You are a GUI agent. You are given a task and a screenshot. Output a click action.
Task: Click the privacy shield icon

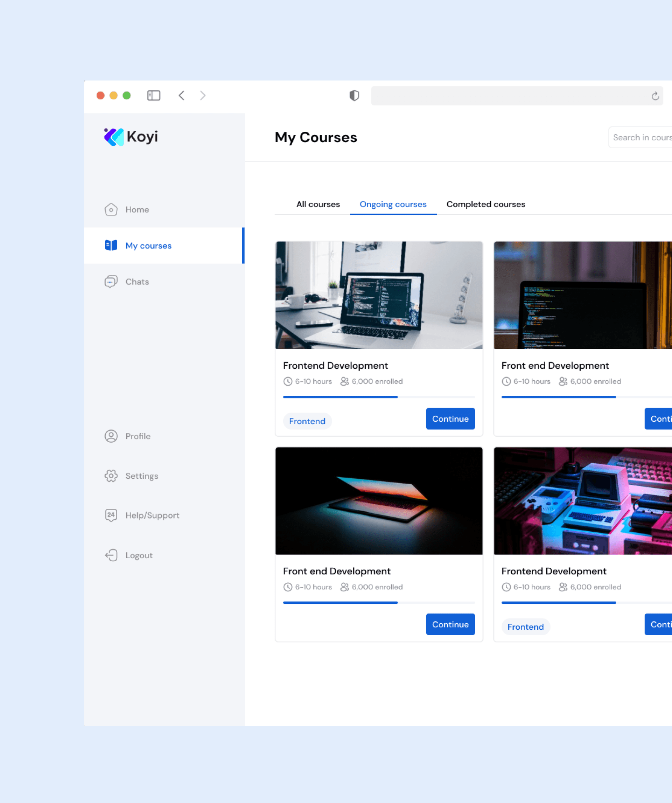[354, 96]
